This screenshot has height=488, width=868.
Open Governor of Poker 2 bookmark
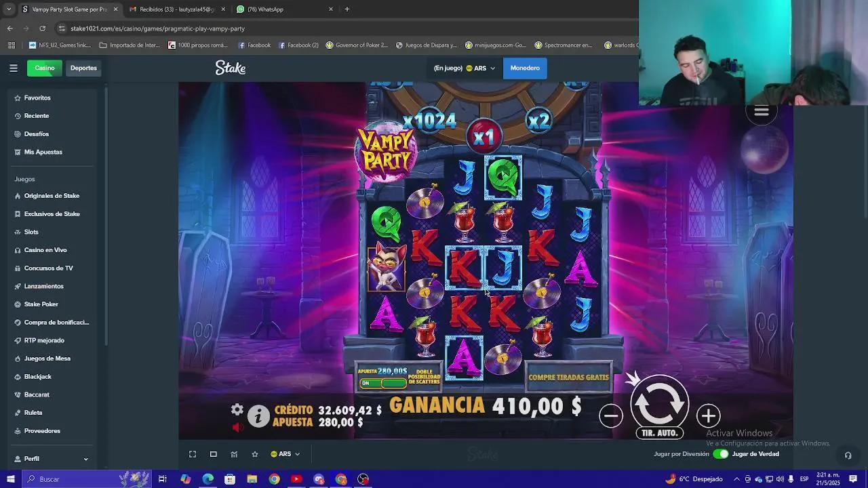[357, 45]
